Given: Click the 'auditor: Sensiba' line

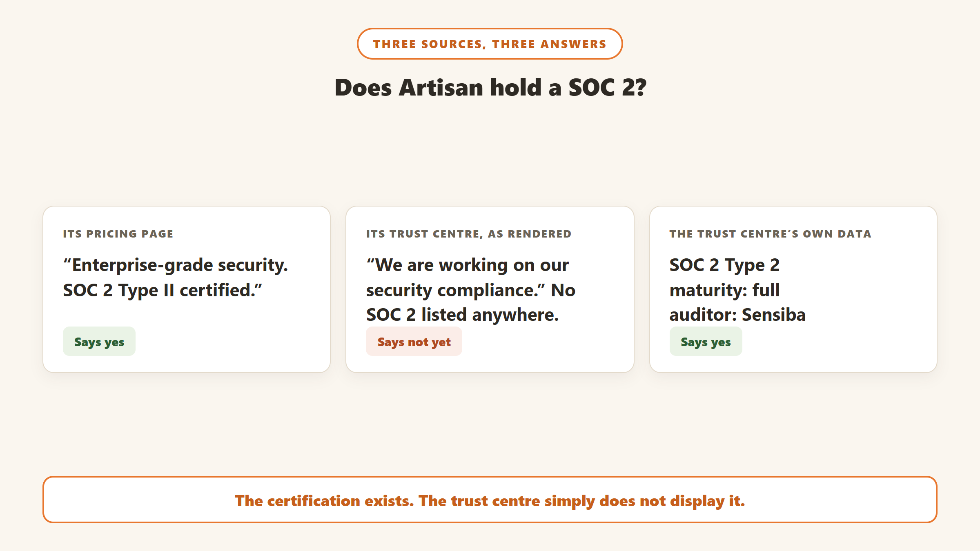Looking at the screenshot, I should 737,315.
